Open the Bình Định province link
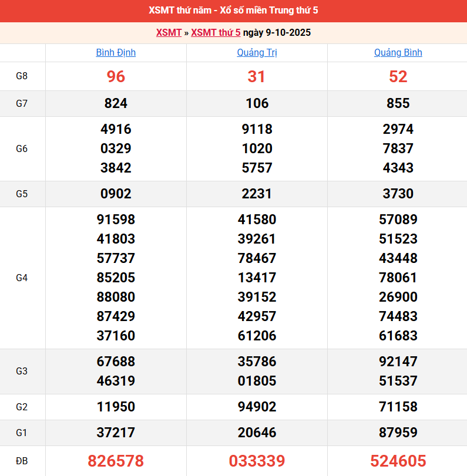467x476 pixels. (x=116, y=53)
